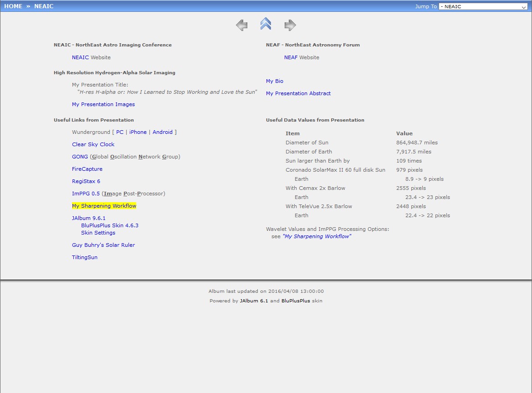Viewport: 532px width, 393px height.
Task: Go to previous album with left arrow
Action: 241,25
